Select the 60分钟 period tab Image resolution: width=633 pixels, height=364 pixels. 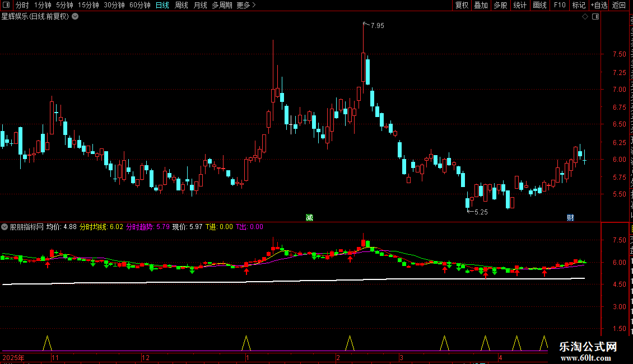click(x=140, y=5)
